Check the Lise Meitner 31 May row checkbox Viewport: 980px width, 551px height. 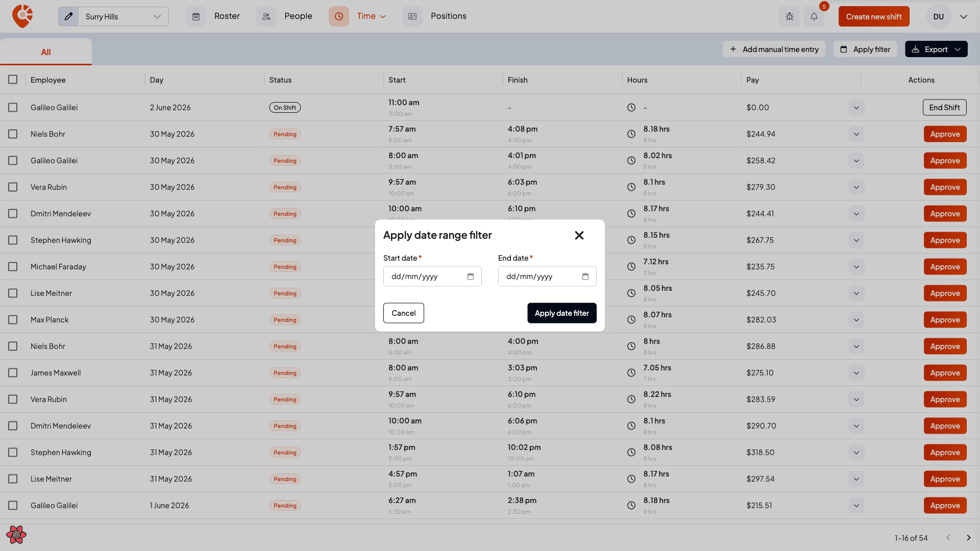[13, 479]
